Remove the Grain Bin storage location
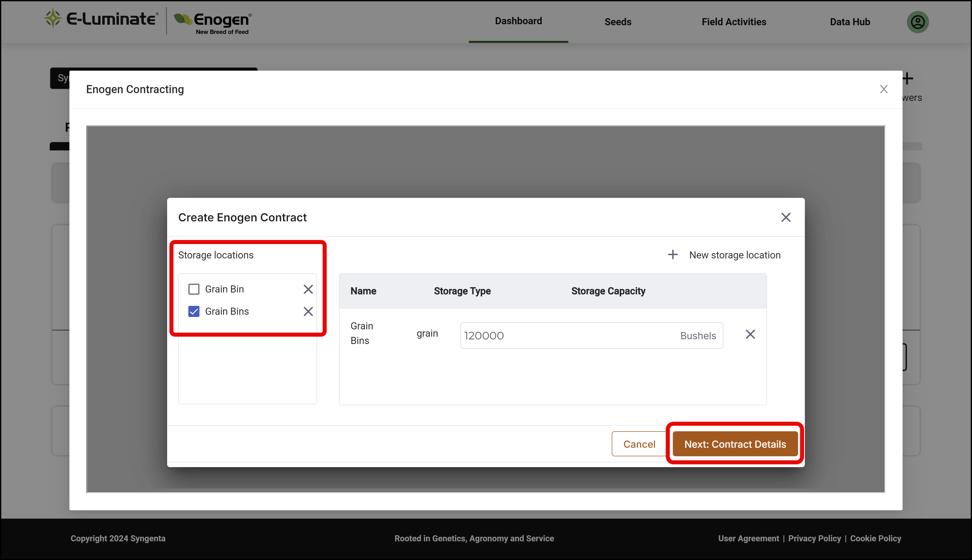The image size is (972, 560). coord(308,289)
